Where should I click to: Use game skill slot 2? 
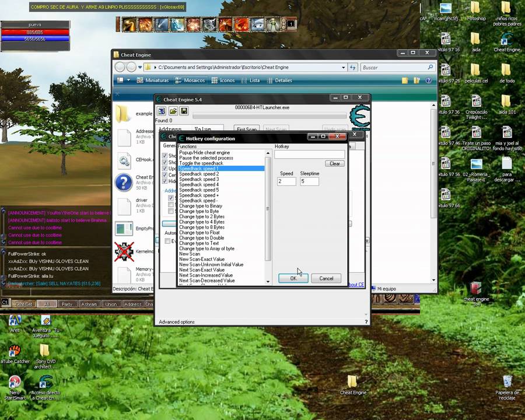coord(146,24)
